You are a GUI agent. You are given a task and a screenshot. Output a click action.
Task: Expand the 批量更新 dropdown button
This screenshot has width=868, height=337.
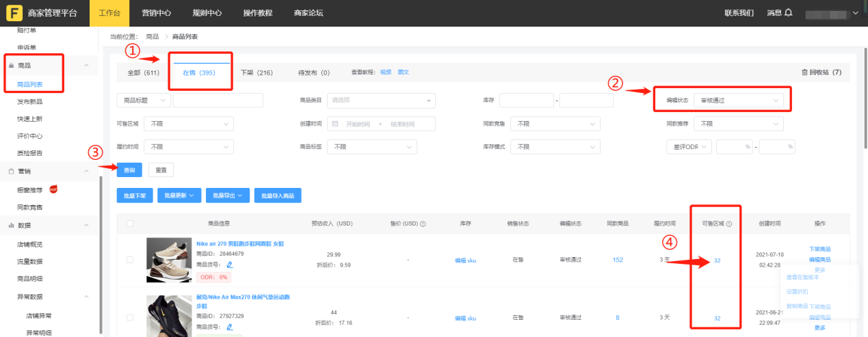[x=181, y=196]
